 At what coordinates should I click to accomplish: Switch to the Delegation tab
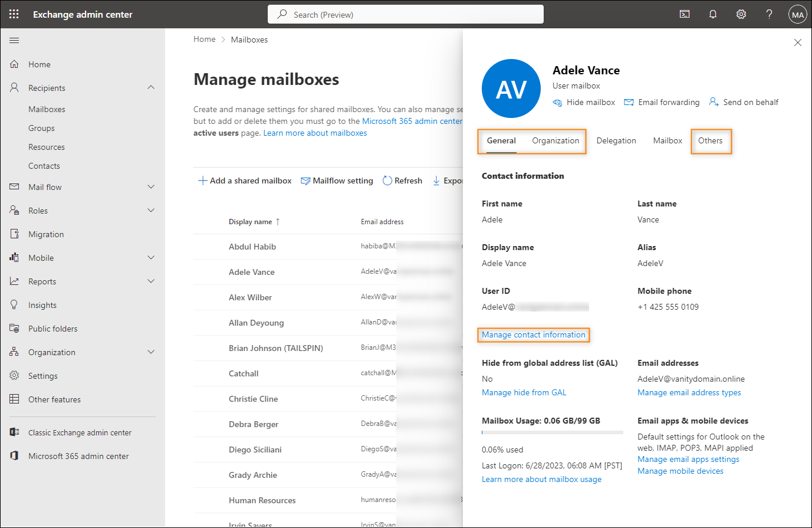[616, 140]
